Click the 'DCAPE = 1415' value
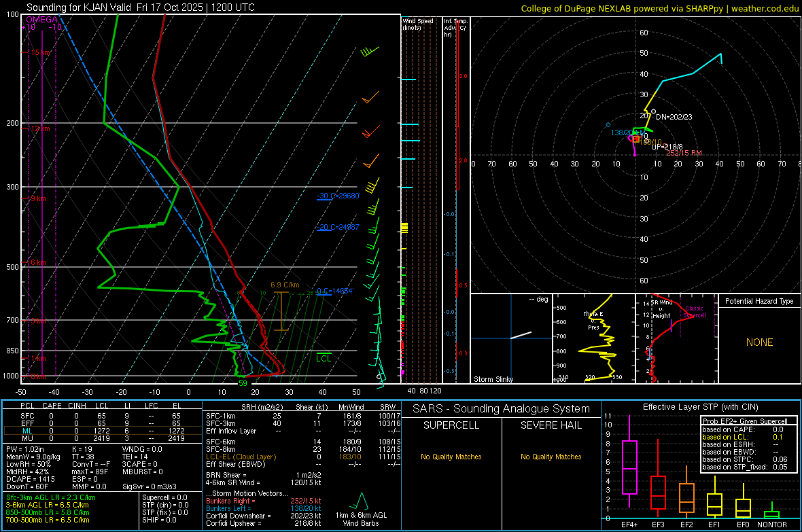The image size is (802, 532). [30, 479]
